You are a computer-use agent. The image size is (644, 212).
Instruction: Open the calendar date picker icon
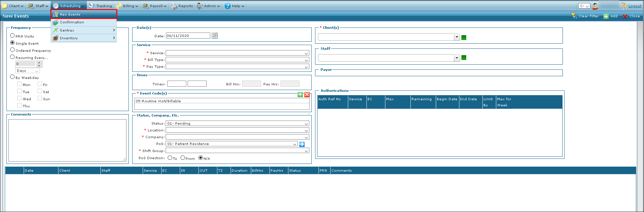tap(215, 36)
